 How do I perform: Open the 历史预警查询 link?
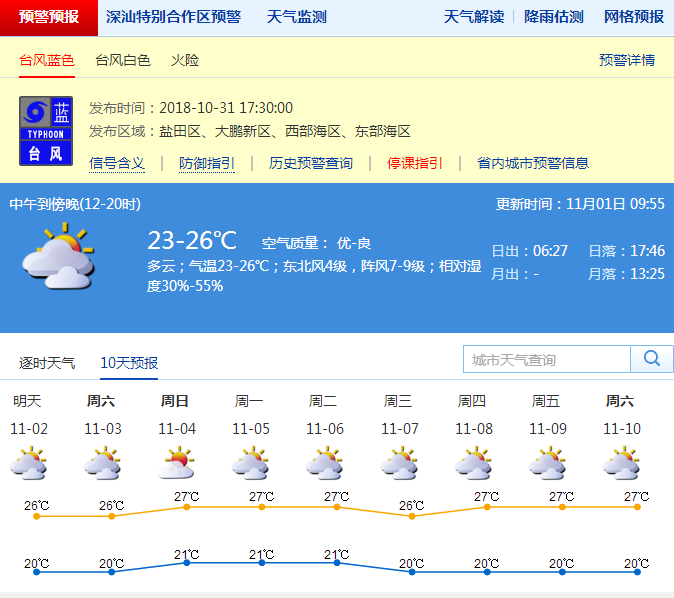tap(311, 163)
